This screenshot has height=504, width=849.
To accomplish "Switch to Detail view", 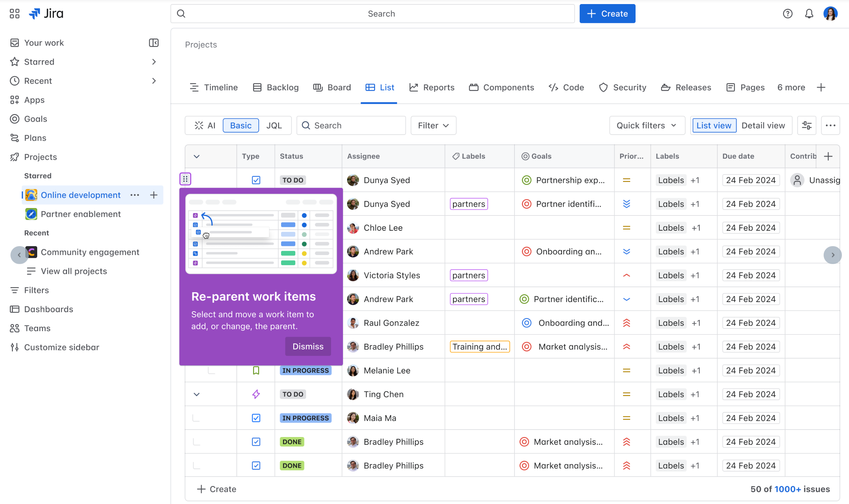I will [x=764, y=125].
